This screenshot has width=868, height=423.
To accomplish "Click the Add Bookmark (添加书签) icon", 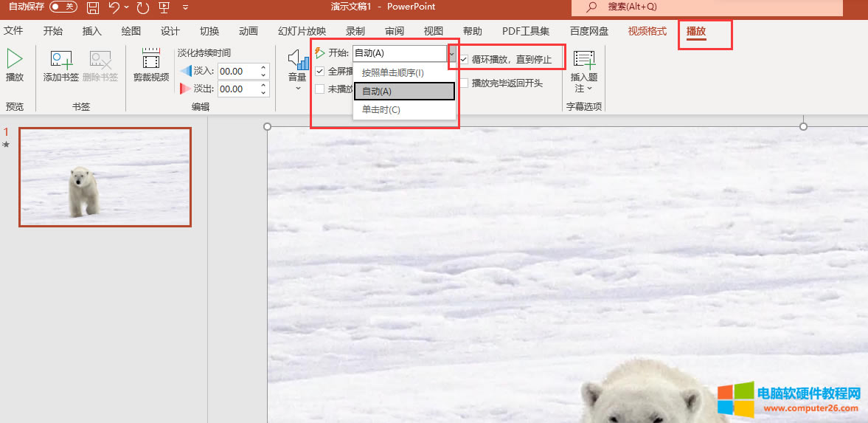I will [60, 60].
